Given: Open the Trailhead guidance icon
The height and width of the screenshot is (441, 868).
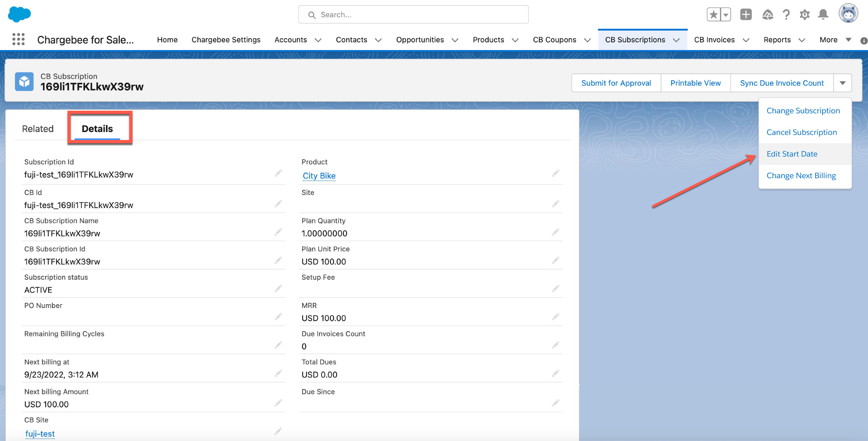Looking at the screenshot, I should tap(768, 14).
